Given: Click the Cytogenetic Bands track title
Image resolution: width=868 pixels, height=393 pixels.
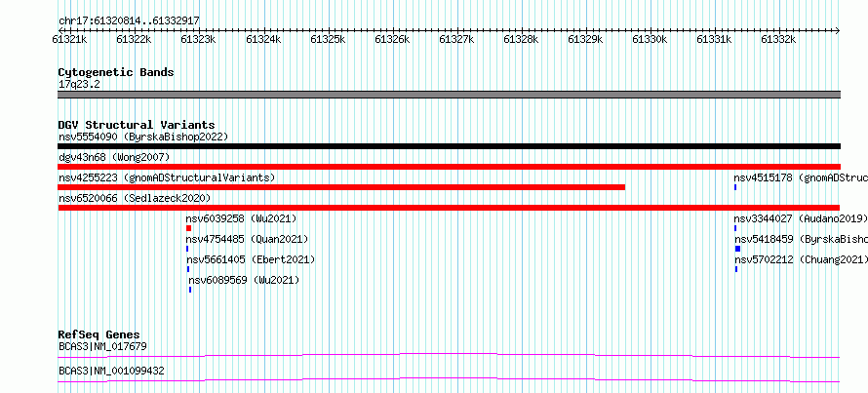Looking at the screenshot, I should tap(116, 72).
